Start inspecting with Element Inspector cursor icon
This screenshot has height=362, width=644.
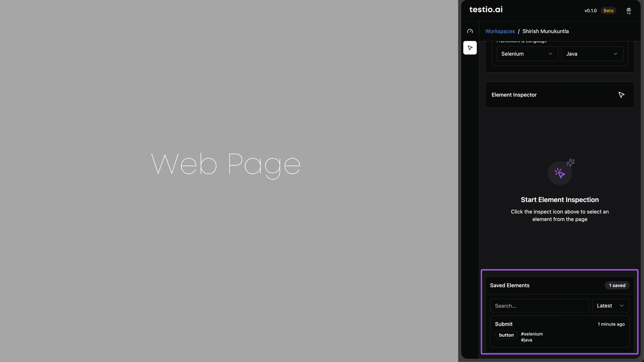tap(621, 95)
